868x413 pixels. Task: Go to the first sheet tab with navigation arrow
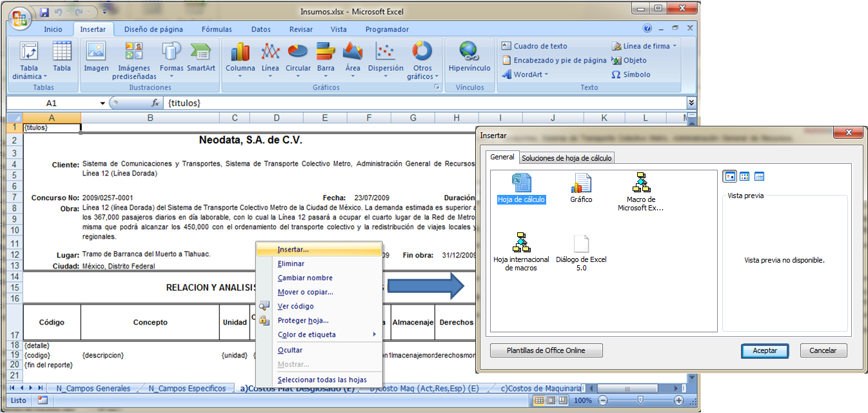(x=12, y=388)
